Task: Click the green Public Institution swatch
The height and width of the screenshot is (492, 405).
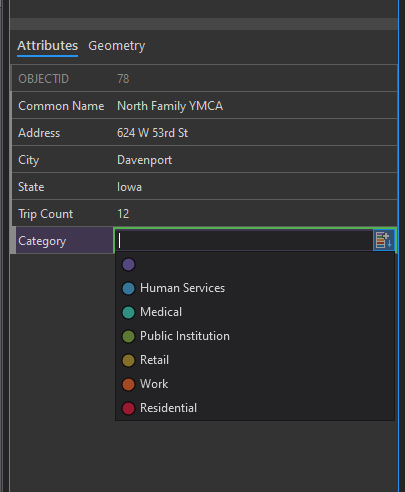Action: 128,336
